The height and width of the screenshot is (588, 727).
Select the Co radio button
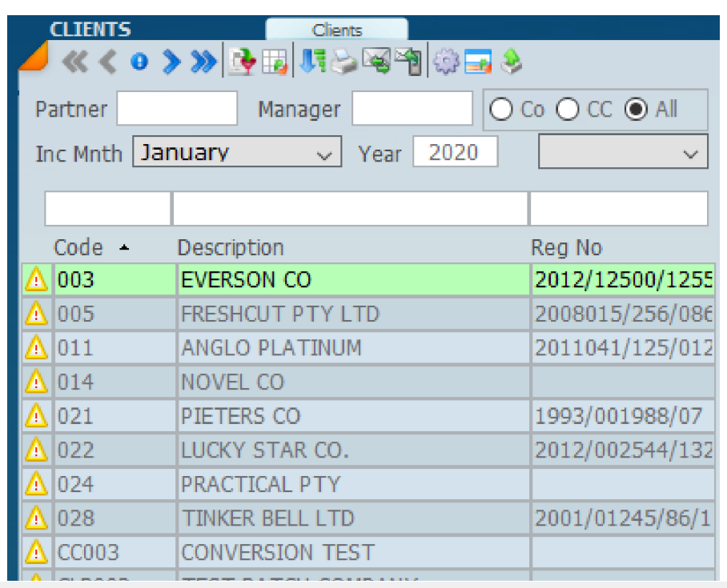tap(502, 110)
